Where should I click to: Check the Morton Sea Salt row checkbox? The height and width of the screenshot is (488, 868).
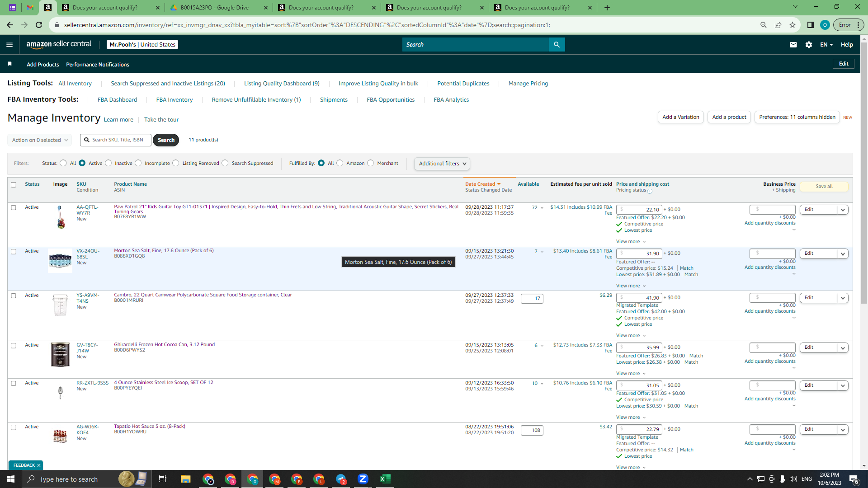click(x=14, y=251)
